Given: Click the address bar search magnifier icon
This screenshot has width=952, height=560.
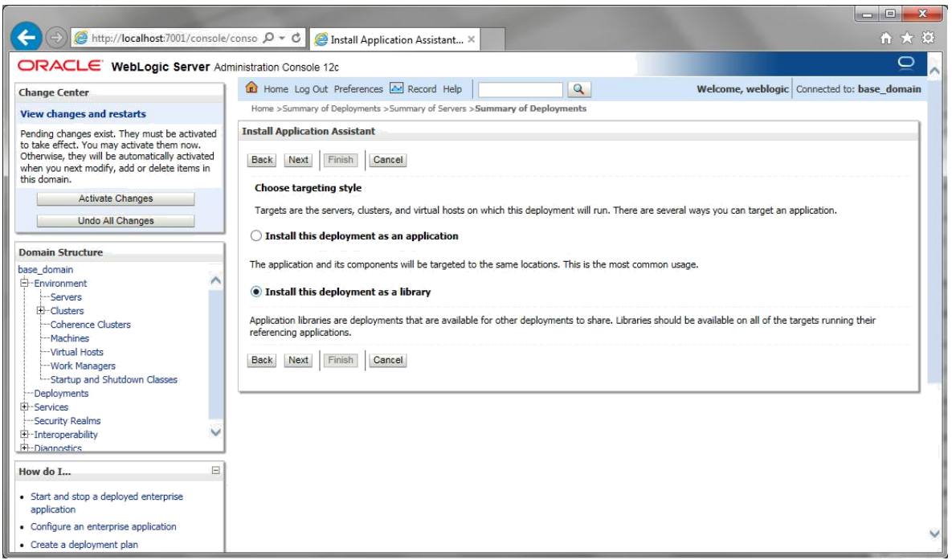Looking at the screenshot, I should pos(268,38).
